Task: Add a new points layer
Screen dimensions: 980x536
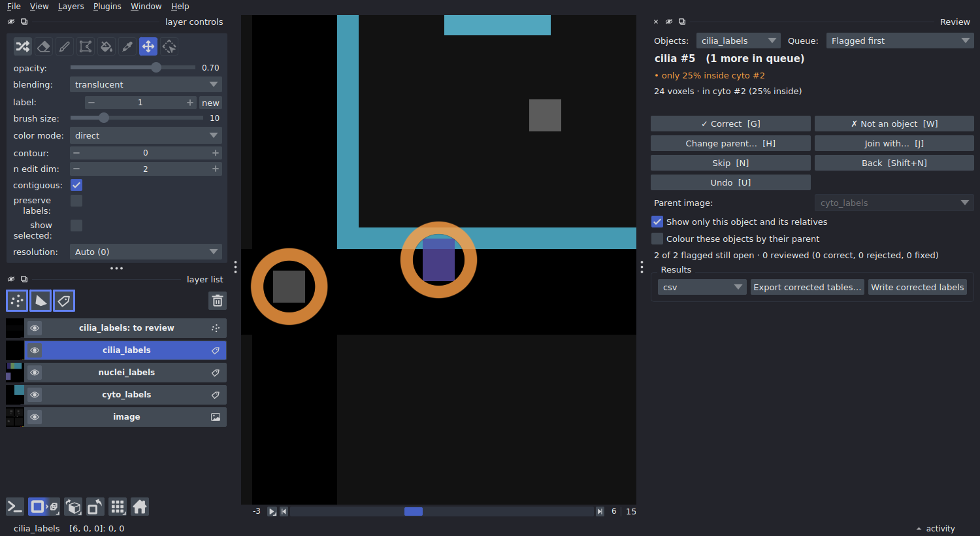Action: [x=17, y=301]
